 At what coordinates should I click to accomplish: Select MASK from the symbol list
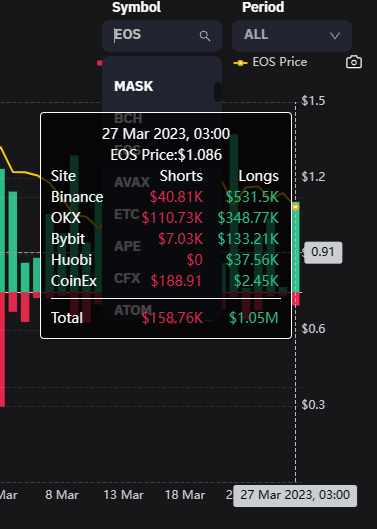click(x=134, y=86)
